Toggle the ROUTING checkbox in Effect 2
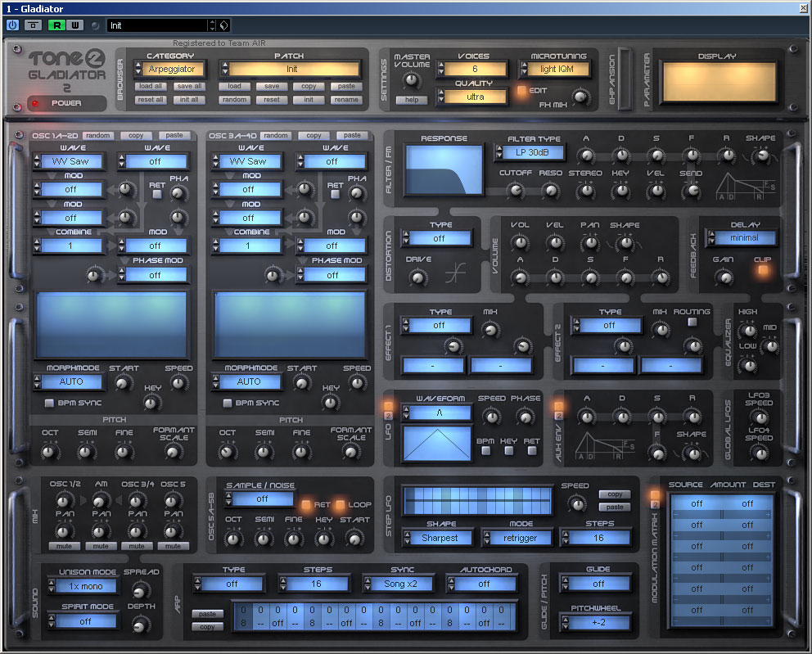 tap(692, 322)
